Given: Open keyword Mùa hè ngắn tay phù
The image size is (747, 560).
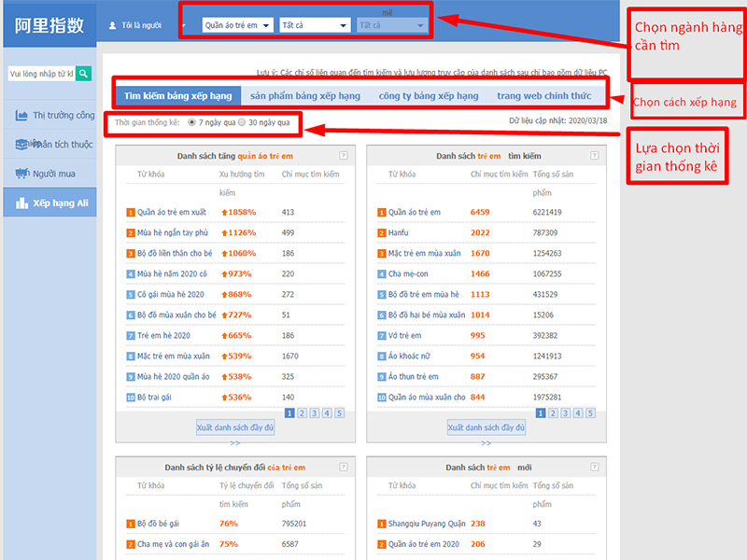Looking at the screenshot, I should pos(173,232).
